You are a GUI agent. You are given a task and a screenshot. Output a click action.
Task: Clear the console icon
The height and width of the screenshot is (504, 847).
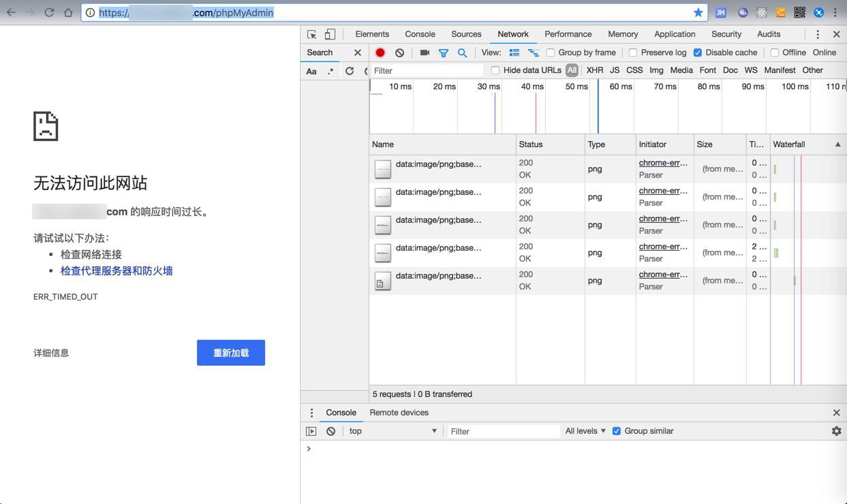[330, 431]
